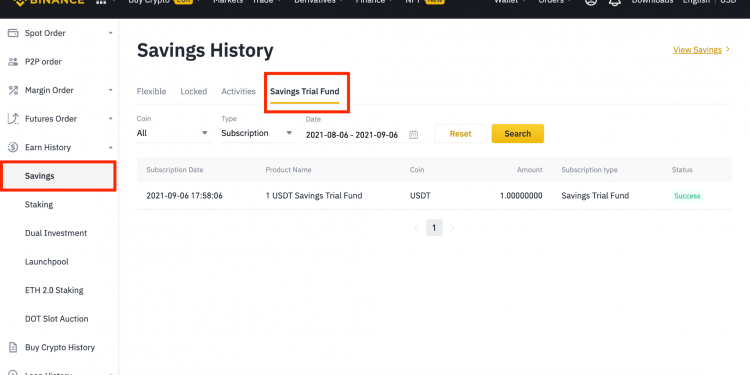Select the Savings Trial Fund tab

point(305,91)
